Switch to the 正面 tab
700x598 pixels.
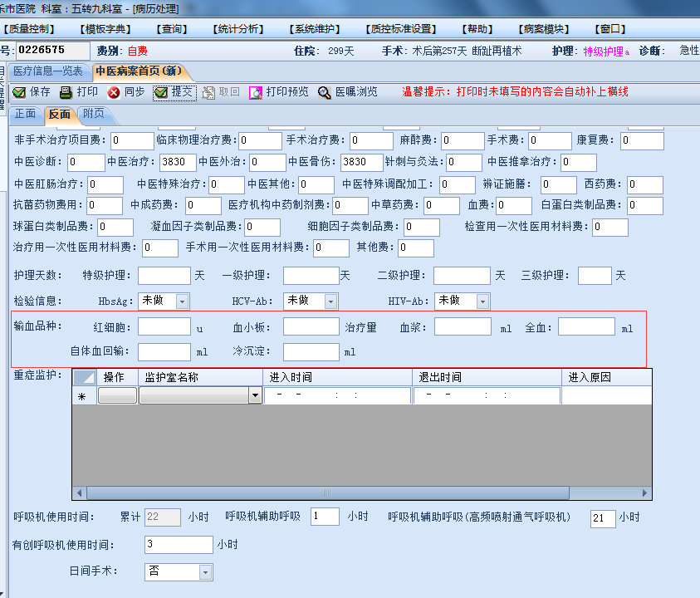tap(25, 114)
